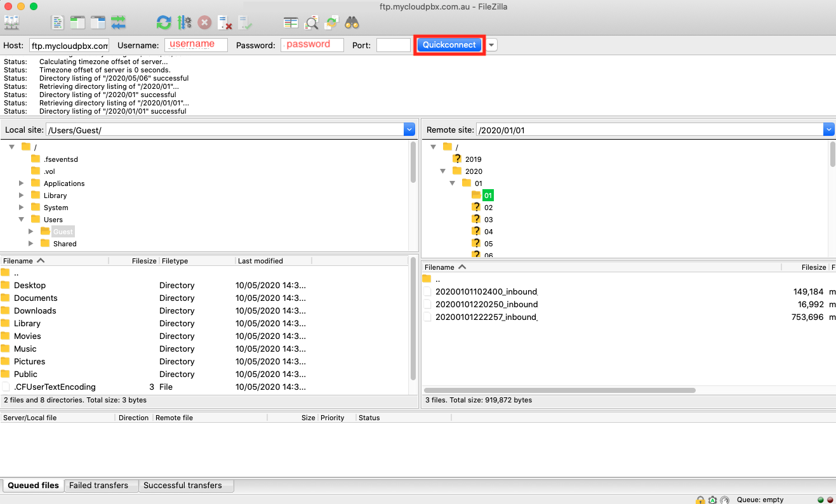836x504 pixels.
Task: Collapse the Users folder in local tree
Action: click(22, 220)
